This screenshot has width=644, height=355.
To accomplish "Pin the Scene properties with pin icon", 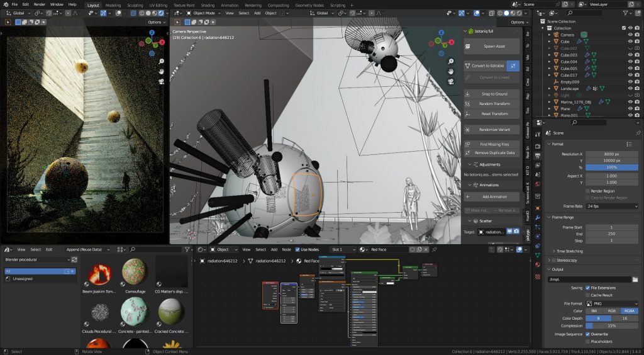I will (638, 133).
